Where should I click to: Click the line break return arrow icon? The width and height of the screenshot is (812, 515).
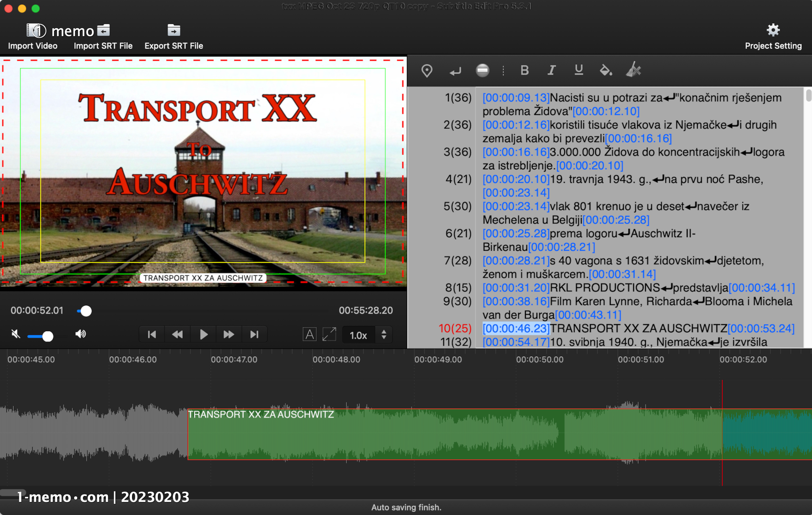[455, 71]
